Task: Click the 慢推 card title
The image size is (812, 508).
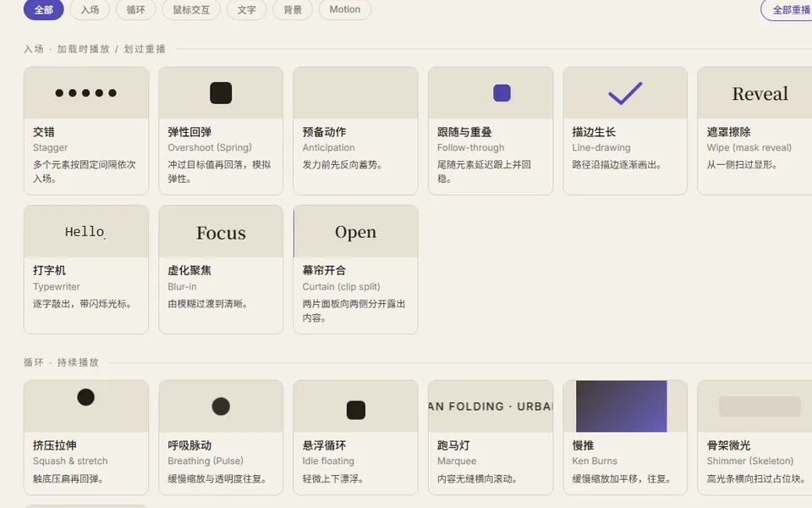Action: pos(583,445)
